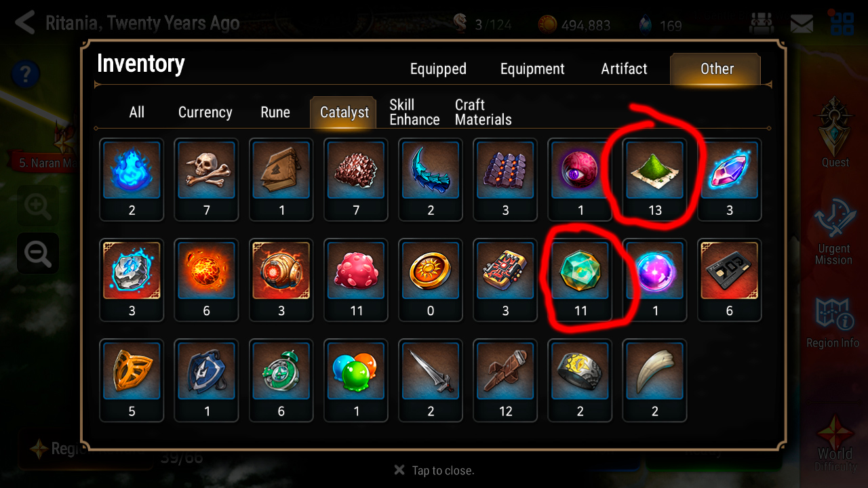
Task: Pick the white fang catalyst item
Action: click(654, 380)
